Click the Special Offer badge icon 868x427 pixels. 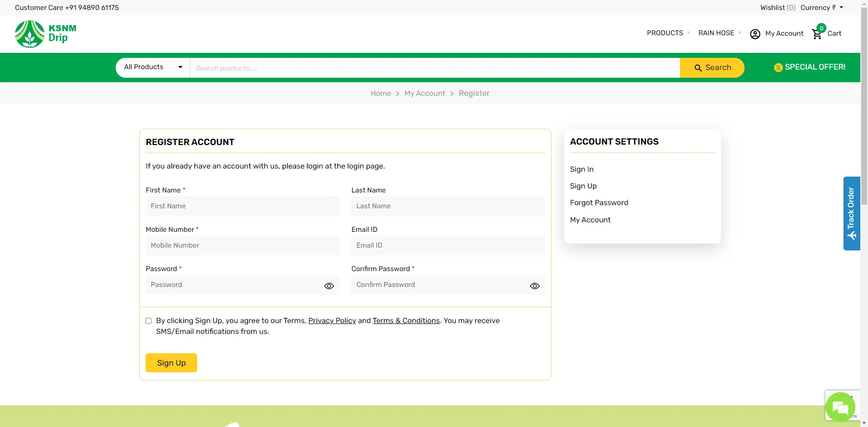click(x=778, y=67)
